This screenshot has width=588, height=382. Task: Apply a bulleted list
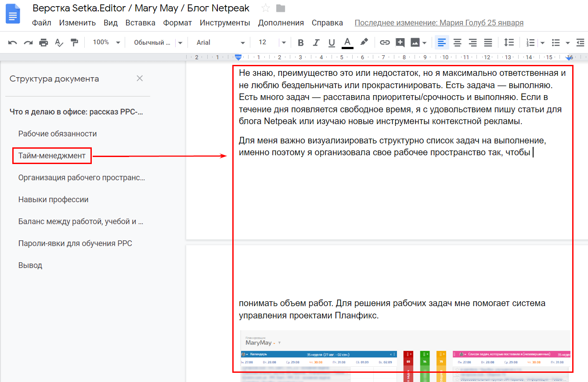point(556,43)
